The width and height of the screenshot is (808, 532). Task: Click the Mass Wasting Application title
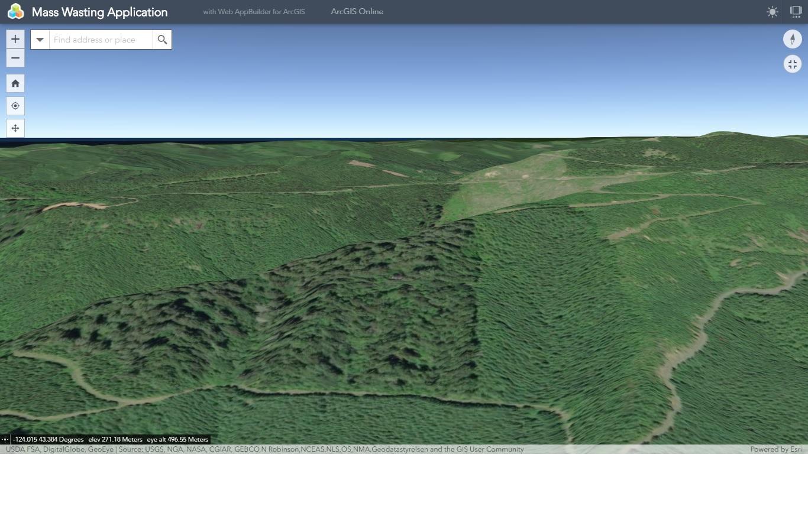(x=100, y=12)
